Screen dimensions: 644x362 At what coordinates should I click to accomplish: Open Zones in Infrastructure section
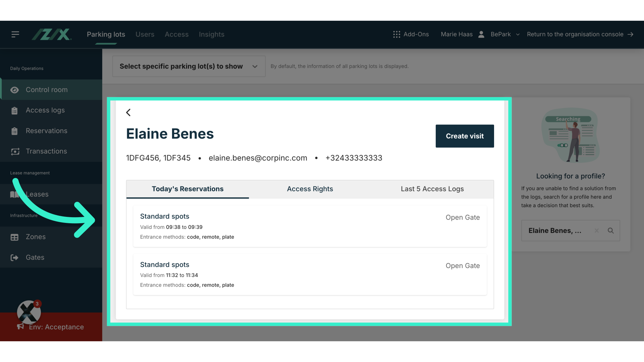click(36, 237)
